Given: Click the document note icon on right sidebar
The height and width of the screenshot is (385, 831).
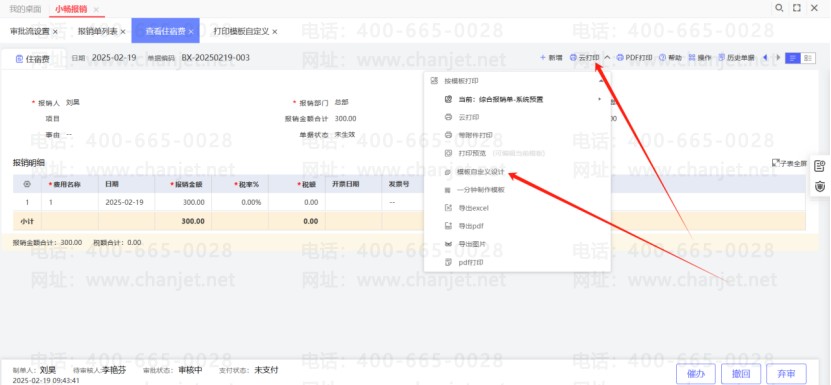Looking at the screenshot, I should 819,166.
